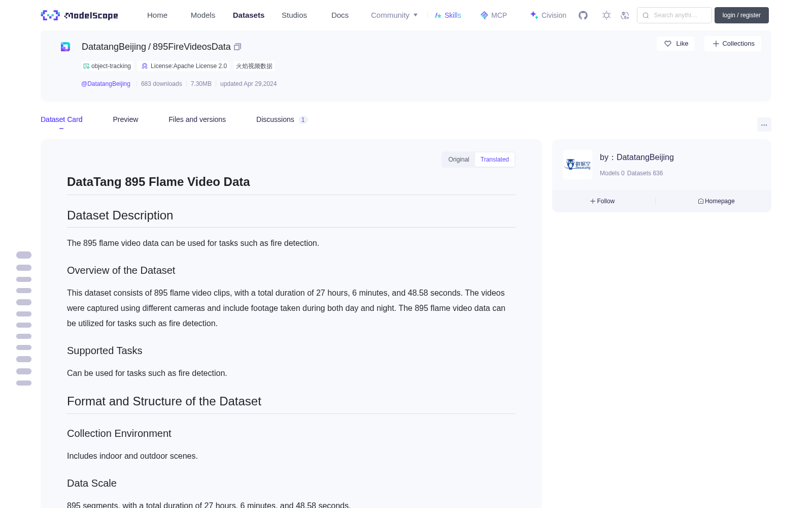Open the three-dot more options menu
This screenshot has height=508, width=812.
[764, 124]
